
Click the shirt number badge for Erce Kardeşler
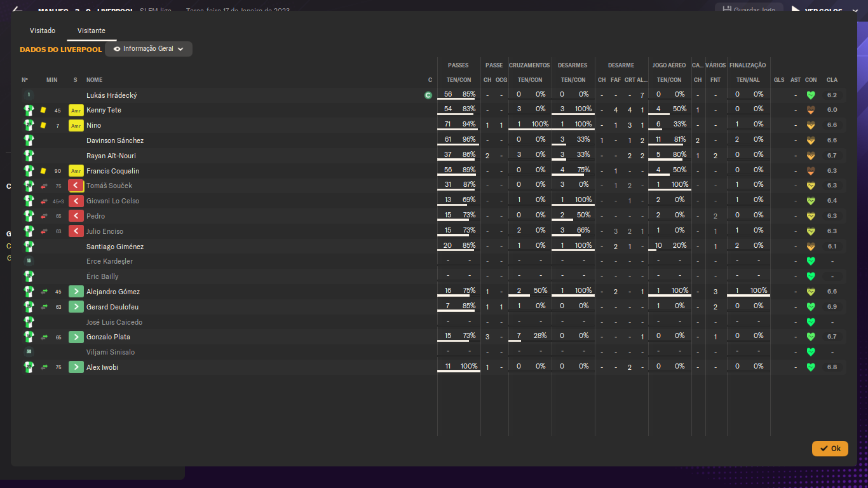pos(29,261)
